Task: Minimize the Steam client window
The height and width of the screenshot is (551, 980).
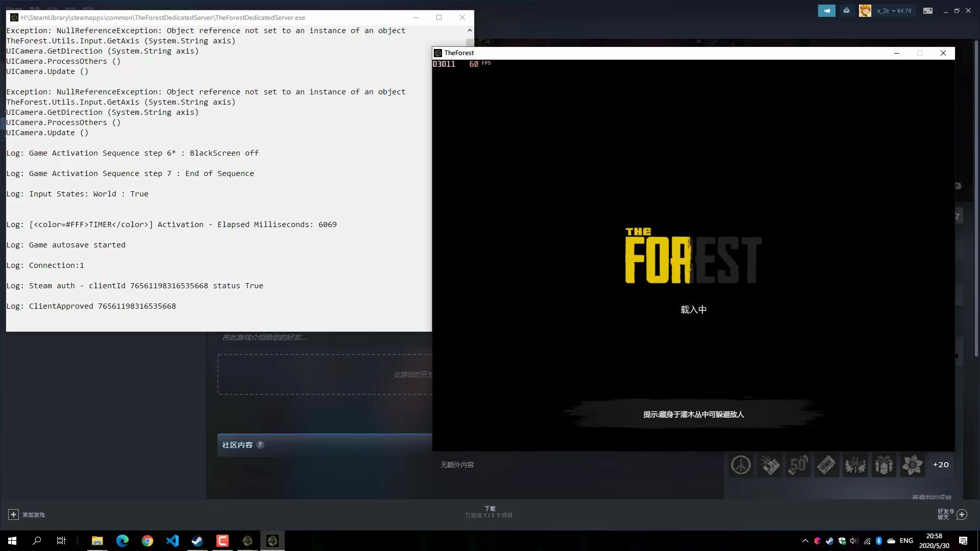Action: (945, 11)
